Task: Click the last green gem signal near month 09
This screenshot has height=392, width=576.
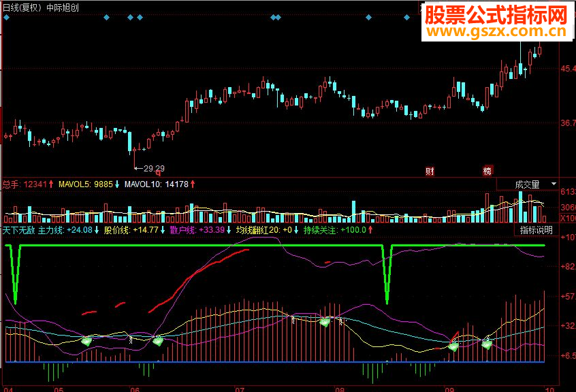Action: 487,344
